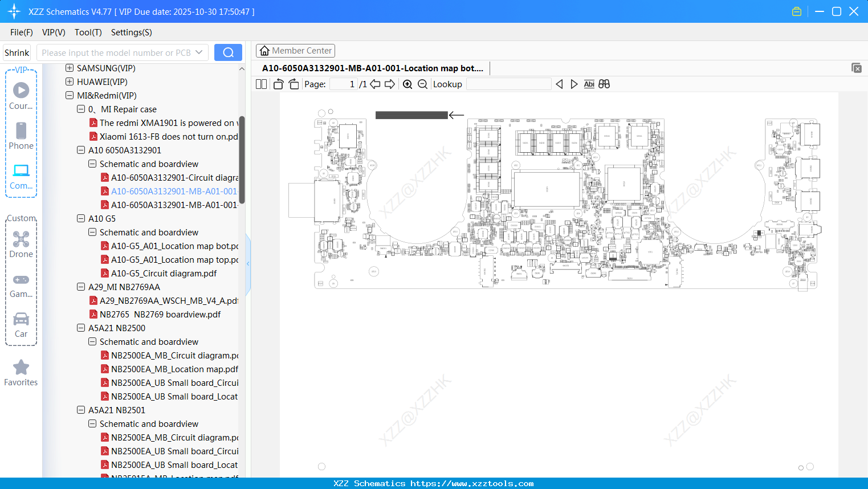
Task: Toggle the two-page split view icon
Action: tap(262, 84)
